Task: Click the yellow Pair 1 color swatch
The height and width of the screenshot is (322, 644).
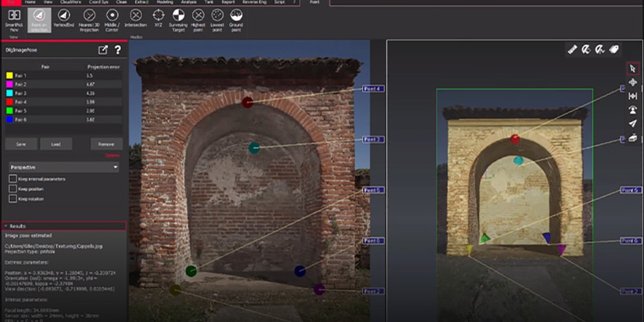Action: (9, 76)
